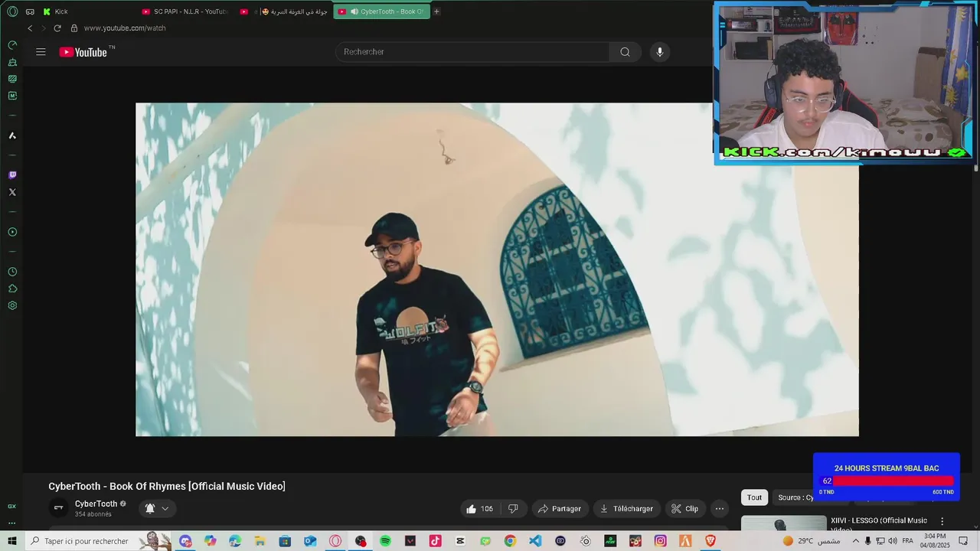Start voice search with microphone
Image resolution: width=980 pixels, height=551 pixels.
(x=660, y=52)
